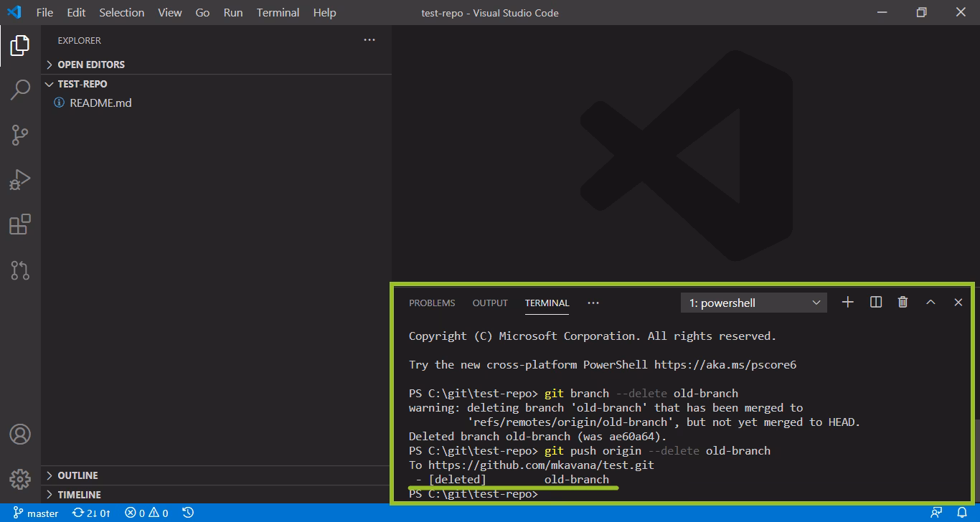Click the 'Copyright (C) Microsoft Corporation' terminal line
The width and height of the screenshot is (980, 522).
(x=593, y=336)
